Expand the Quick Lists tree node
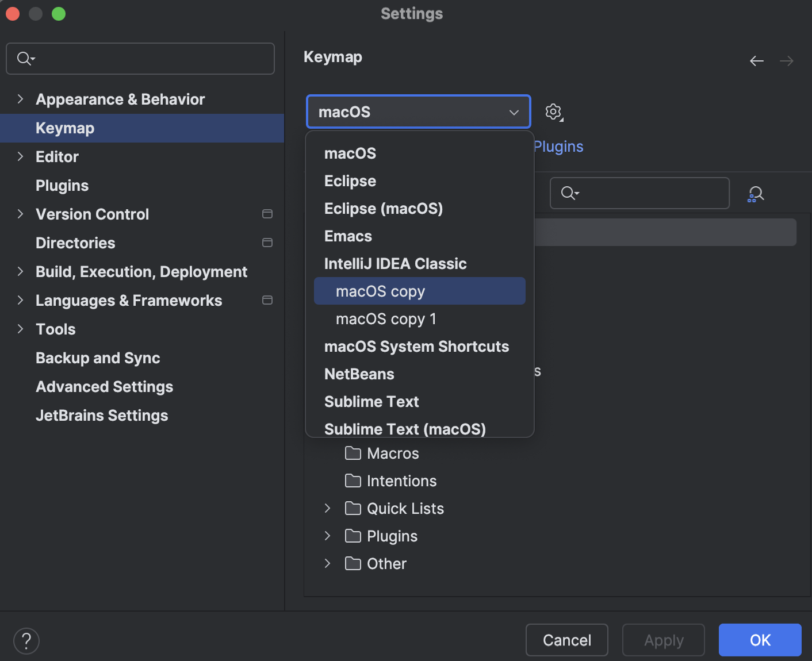This screenshot has height=661, width=812. point(328,508)
